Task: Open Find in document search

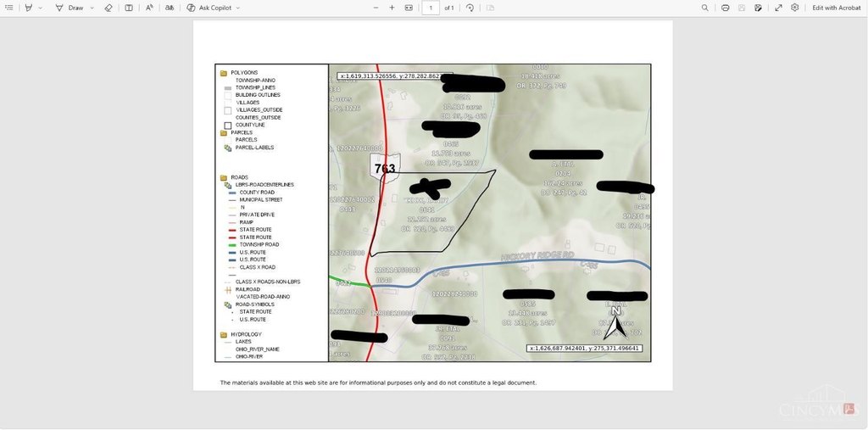Action: coord(704,8)
